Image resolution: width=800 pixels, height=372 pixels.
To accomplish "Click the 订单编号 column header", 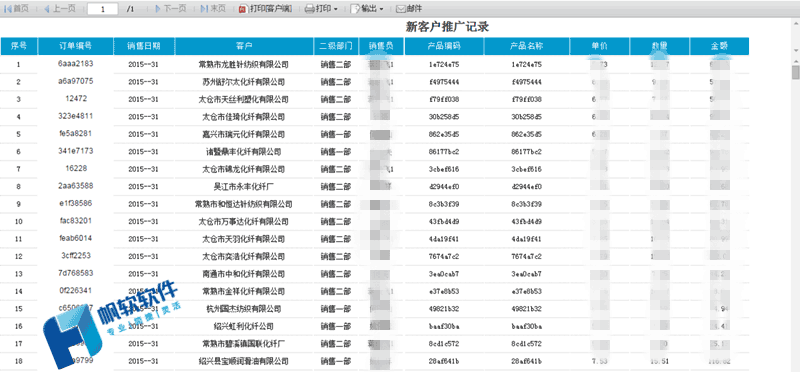I will point(76,46).
